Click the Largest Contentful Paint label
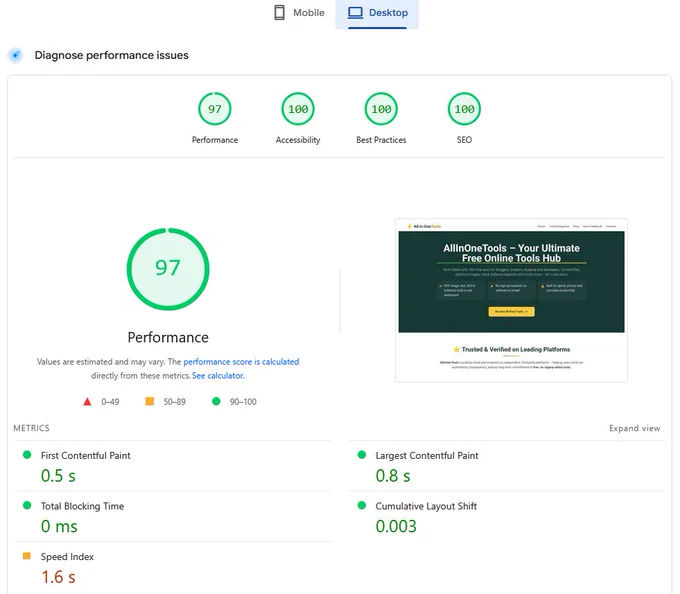The width and height of the screenshot is (680, 594). [427, 456]
